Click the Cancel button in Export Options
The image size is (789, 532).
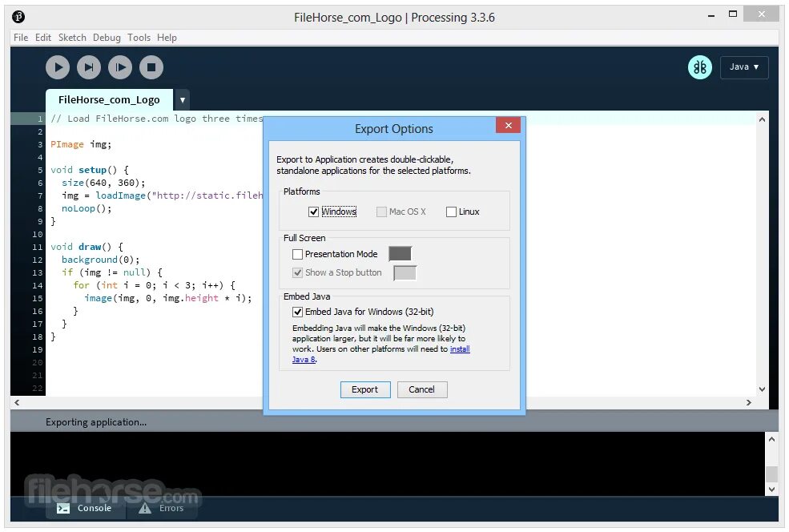coord(421,389)
